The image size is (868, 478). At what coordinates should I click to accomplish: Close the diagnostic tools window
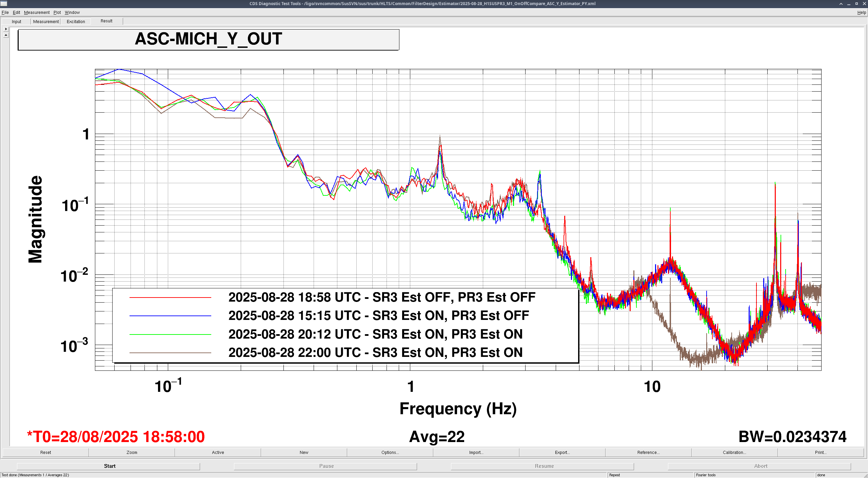[864, 4]
